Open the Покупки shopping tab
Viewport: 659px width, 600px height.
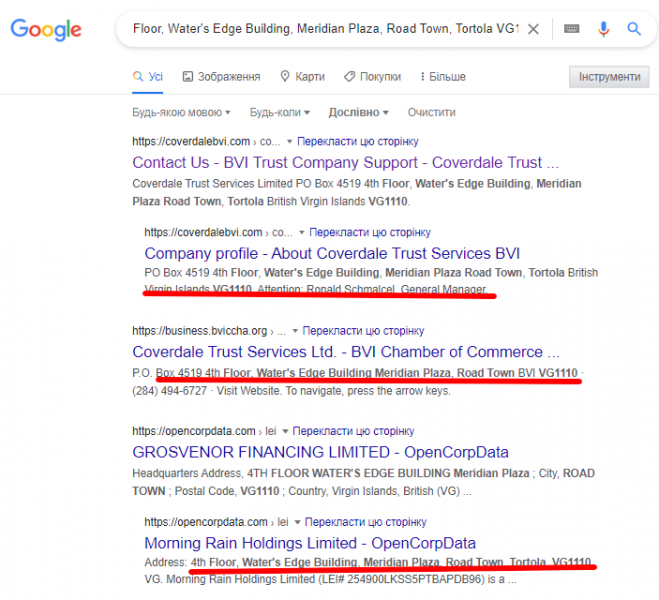pyautogui.click(x=372, y=76)
